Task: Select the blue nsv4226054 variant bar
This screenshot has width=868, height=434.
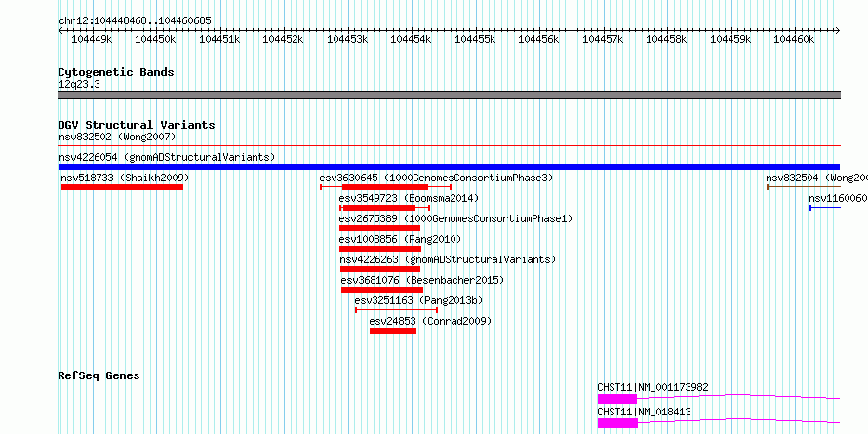Action: point(449,167)
